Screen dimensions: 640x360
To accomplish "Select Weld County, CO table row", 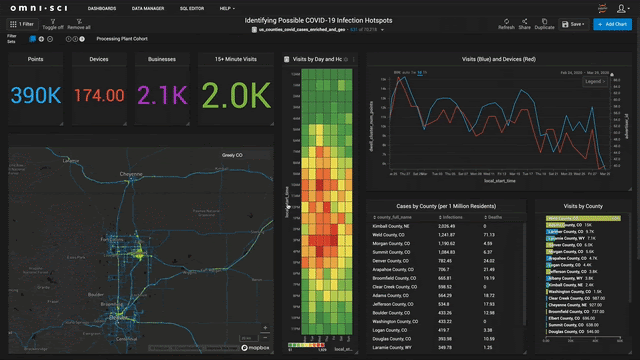I will (x=446, y=235).
